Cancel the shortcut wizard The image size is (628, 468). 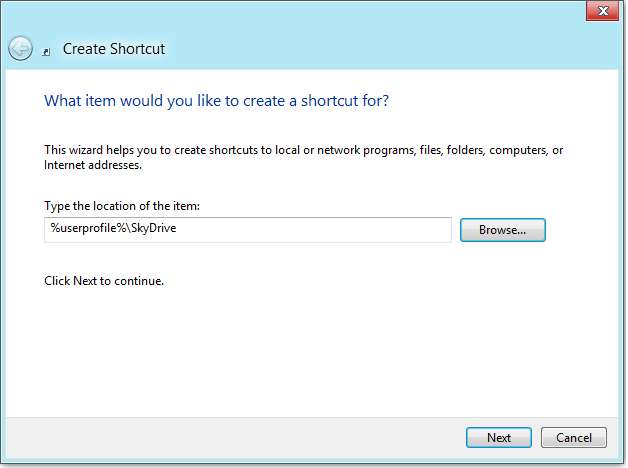[573, 437]
